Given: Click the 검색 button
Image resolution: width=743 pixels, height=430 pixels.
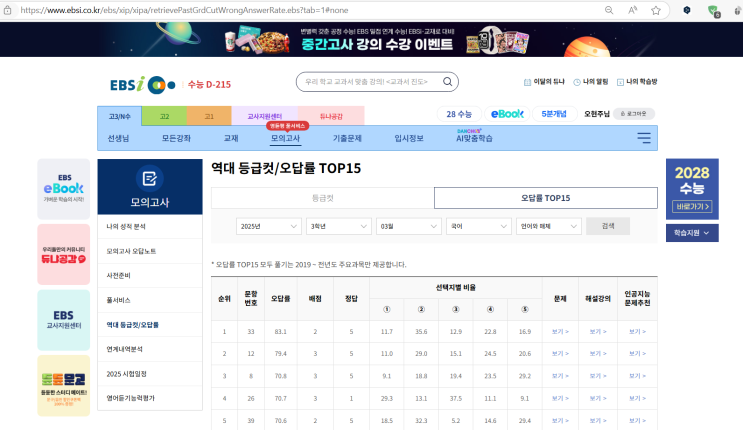Looking at the screenshot, I should tap(608, 226).
